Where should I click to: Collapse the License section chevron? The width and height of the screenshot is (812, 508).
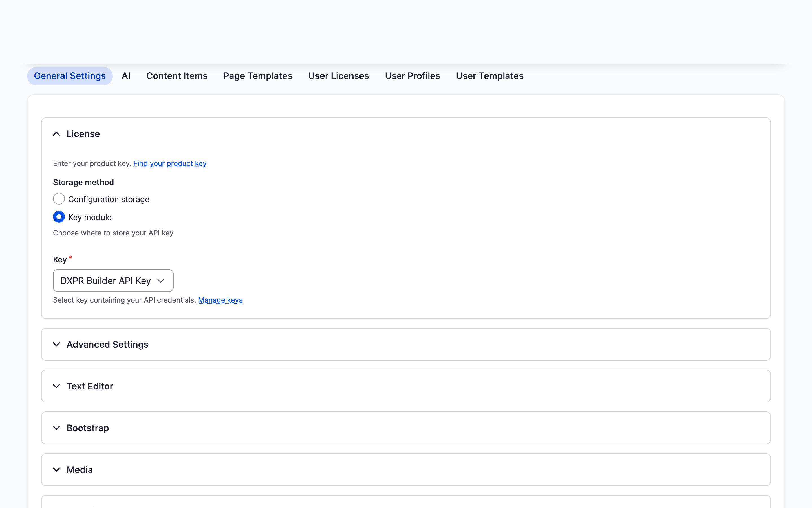pyautogui.click(x=56, y=134)
